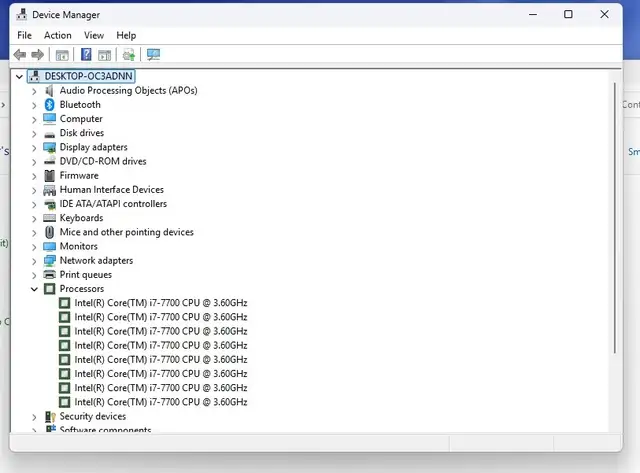This screenshot has width=640, height=473.
Task: Click the Show/Hide Action Pane toolbar icon
Action: [x=104, y=55]
